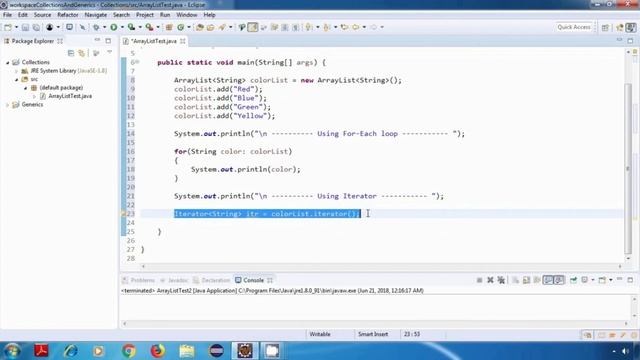The width and height of the screenshot is (640, 360).
Task: Click Last Edit Location icon
Action: click(x=345, y=27)
